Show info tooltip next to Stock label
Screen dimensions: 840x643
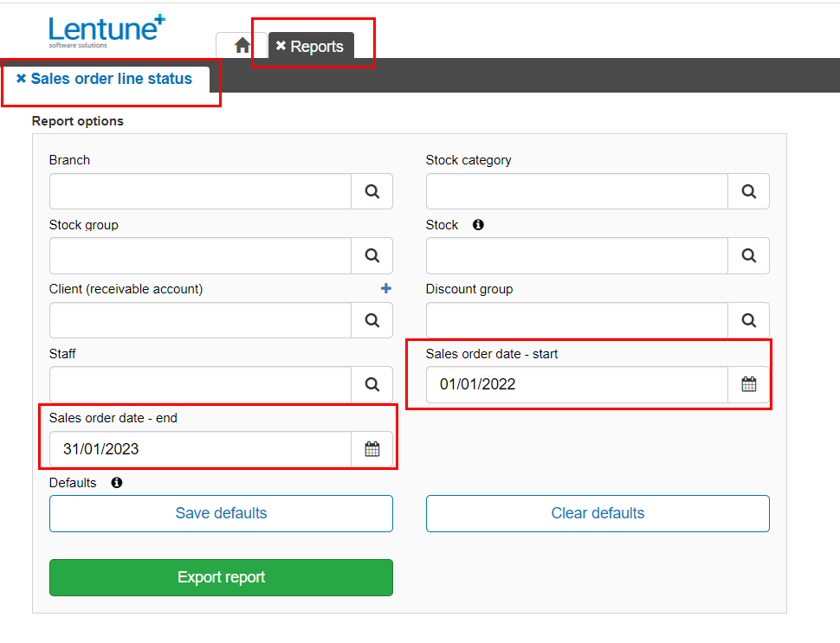pos(478,225)
